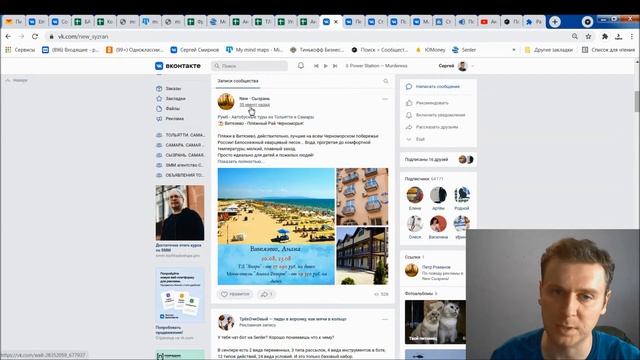Open the Подписаны 16 друзей block
This screenshot has height=360, width=640.
point(438,160)
